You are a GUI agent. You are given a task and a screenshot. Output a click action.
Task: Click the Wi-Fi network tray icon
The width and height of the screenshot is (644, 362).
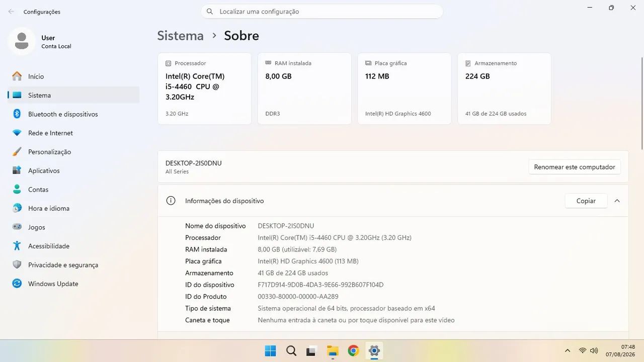point(583,350)
